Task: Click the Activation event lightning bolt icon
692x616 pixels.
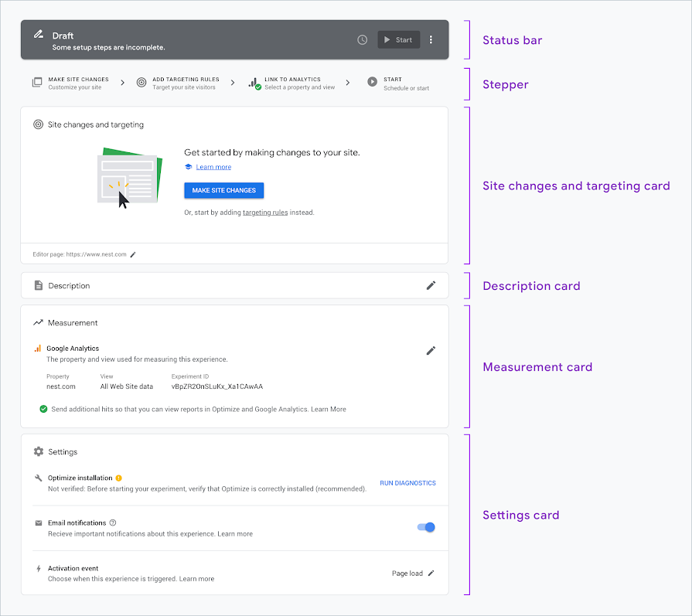Action: 39,568
